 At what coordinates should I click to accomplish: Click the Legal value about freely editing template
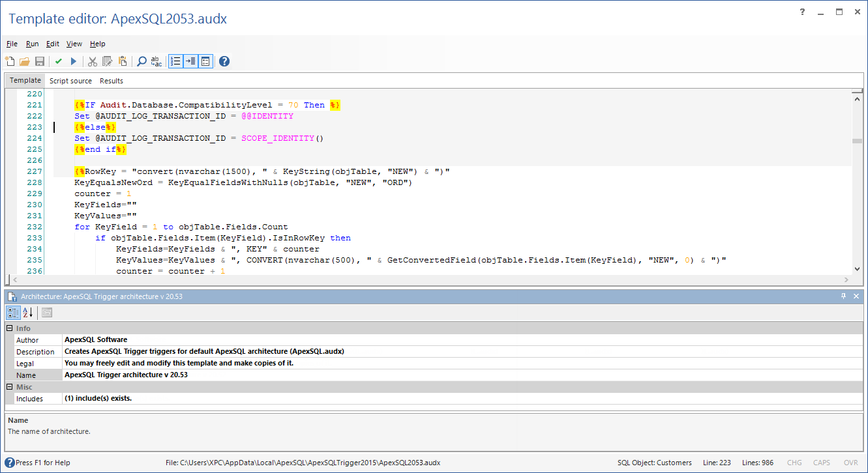(x=179, y=363)
